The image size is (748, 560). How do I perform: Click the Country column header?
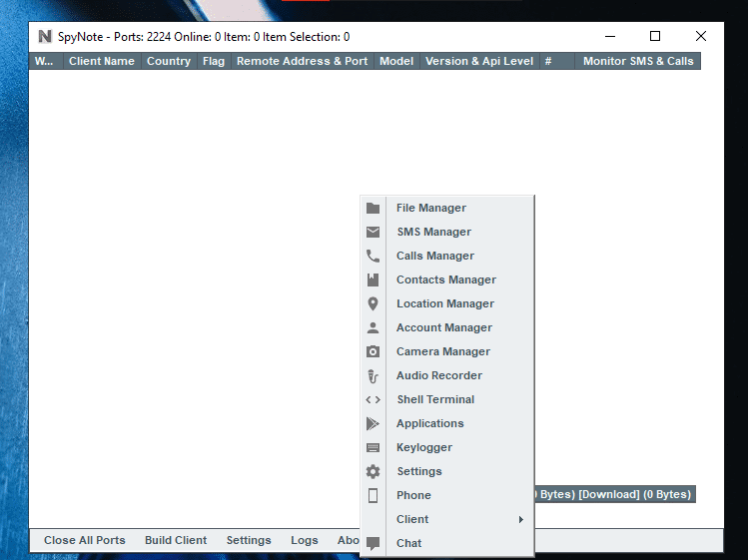tap(169, 61)
